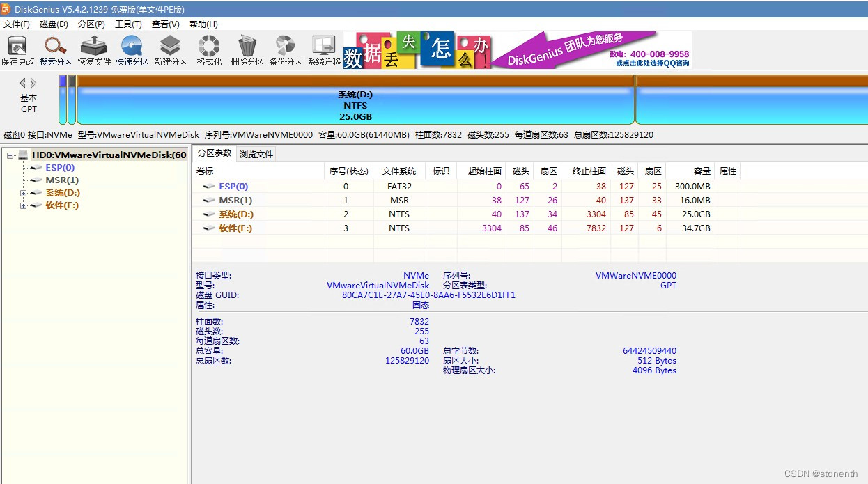Click the DiskGenius app icon in the title bar
The image size is (868, 484).
coord(6,8)
